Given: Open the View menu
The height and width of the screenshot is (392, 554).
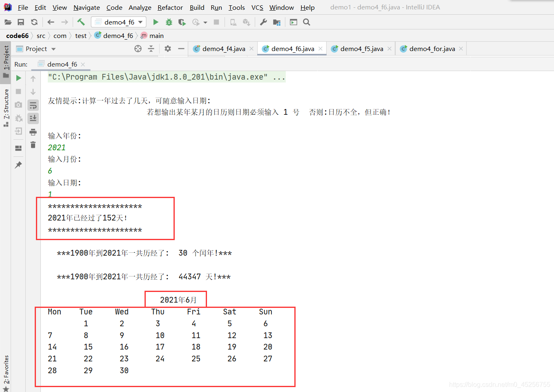Looking at the screenshot, I should (60, 7).
